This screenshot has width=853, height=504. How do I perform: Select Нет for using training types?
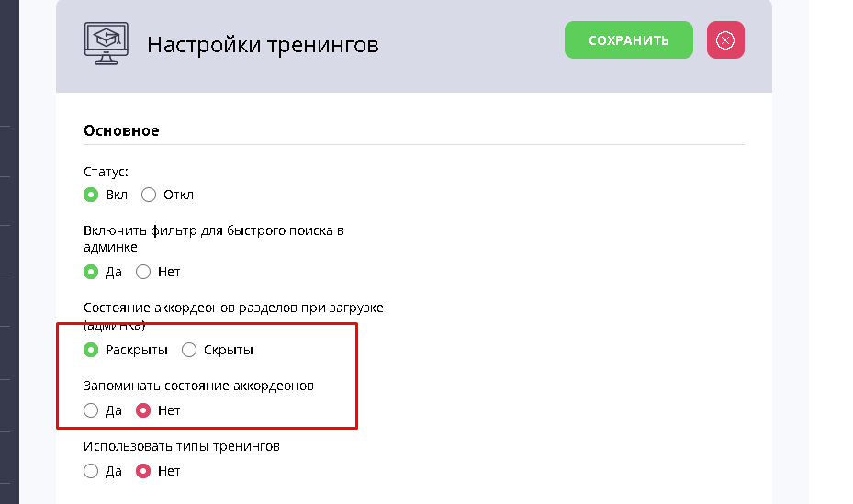point(143,471)
